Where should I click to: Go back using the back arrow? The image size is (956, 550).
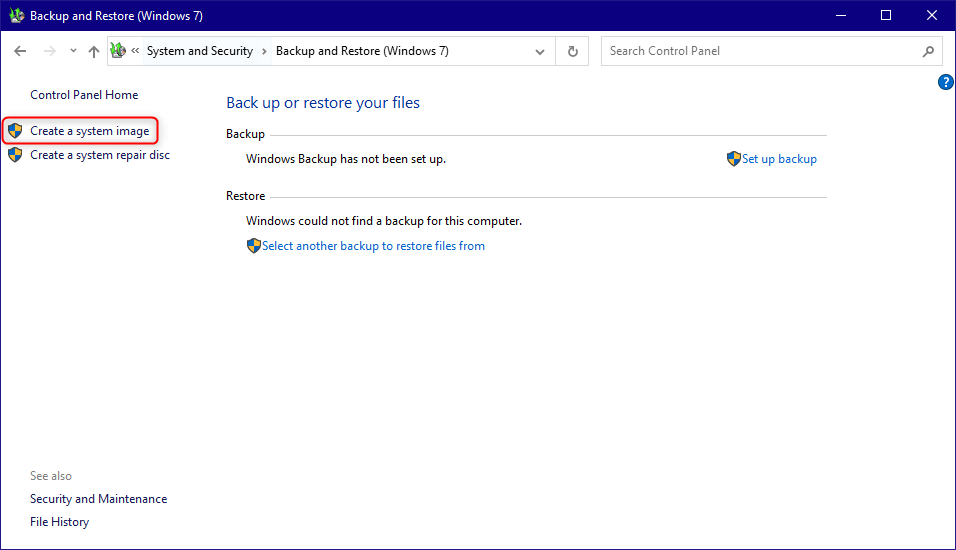[20, 51]
